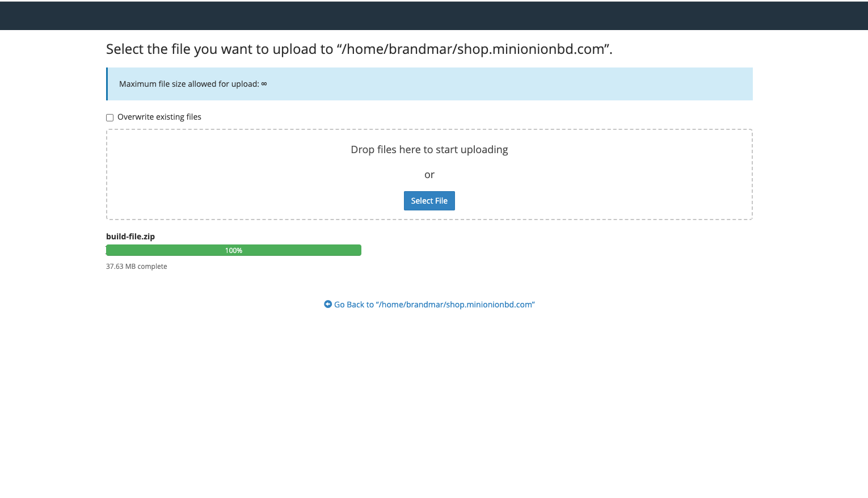Click the Select File button

coord(429,201)
